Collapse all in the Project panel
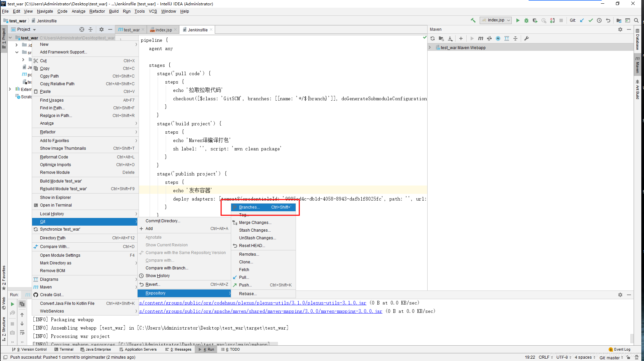This screenshot has width=644, height=361. pyautogui.click(x=91, y=29)
